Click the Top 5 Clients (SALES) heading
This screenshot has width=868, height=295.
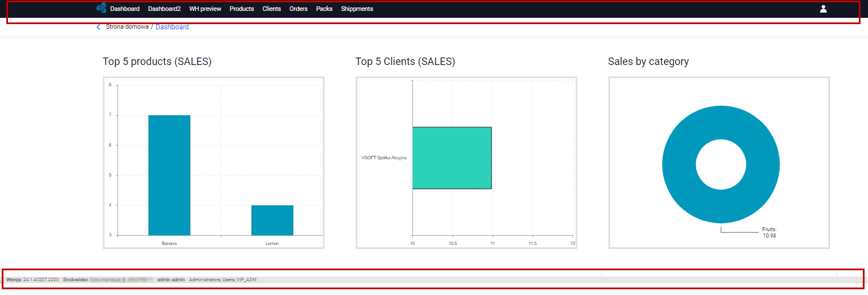pos(405,62)
